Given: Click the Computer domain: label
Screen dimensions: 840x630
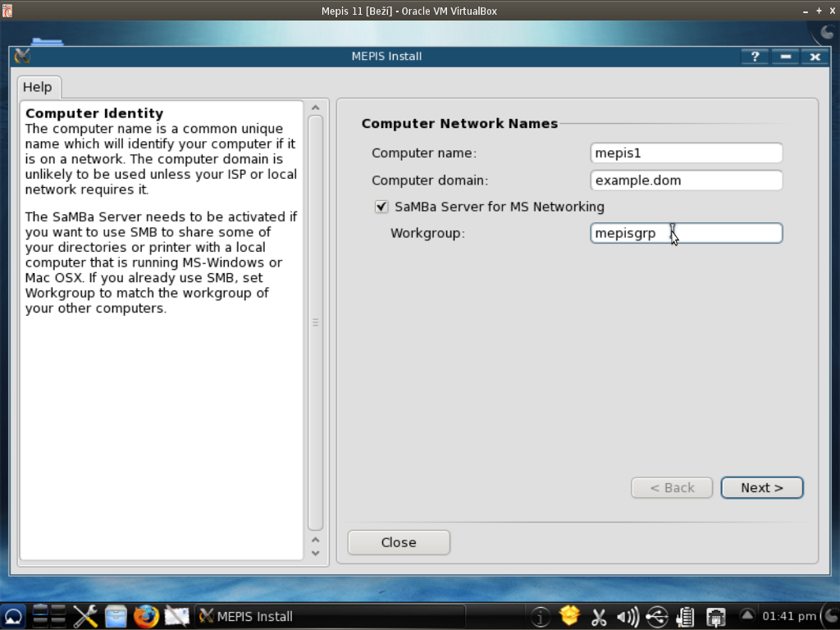Looking at the screenshot, I should (x=430, y=180).
